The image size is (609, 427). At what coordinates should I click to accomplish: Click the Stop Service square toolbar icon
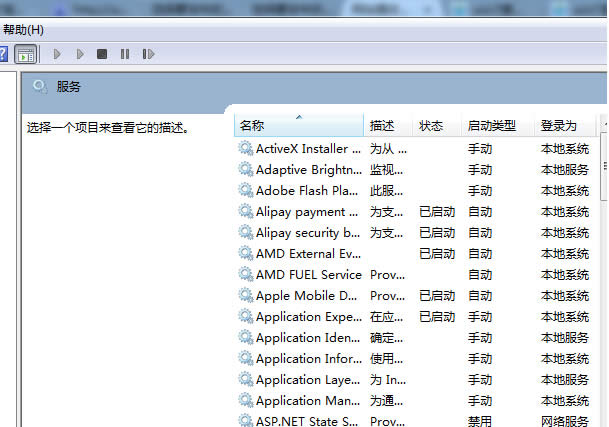[102, 54]
